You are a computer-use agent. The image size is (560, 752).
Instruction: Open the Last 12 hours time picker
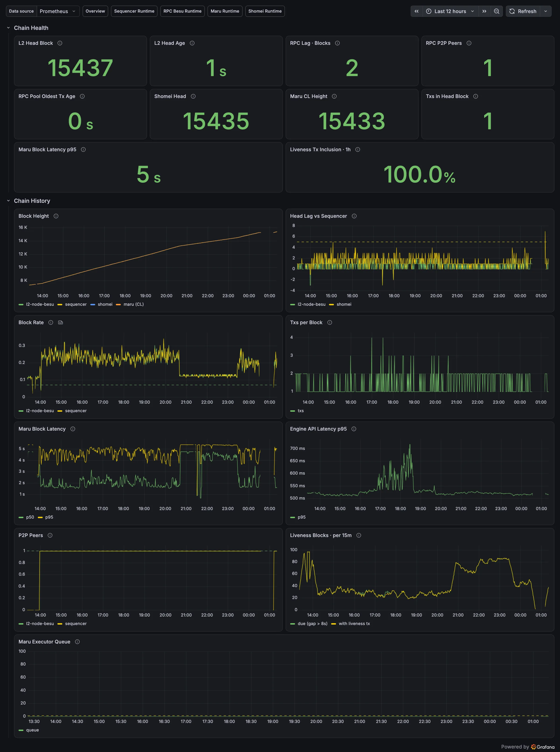[x=450, y=11]
